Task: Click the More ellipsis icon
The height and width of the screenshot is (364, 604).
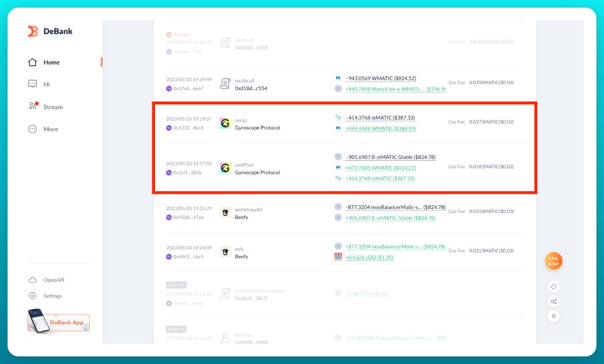Action: 33,129
